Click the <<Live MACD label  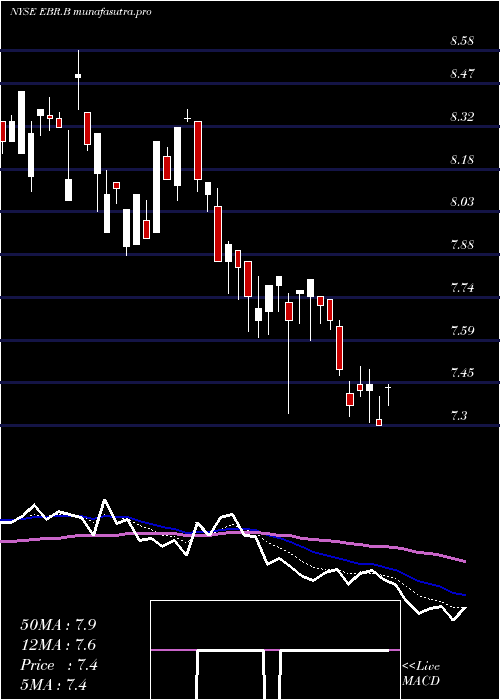click(421, 674)
